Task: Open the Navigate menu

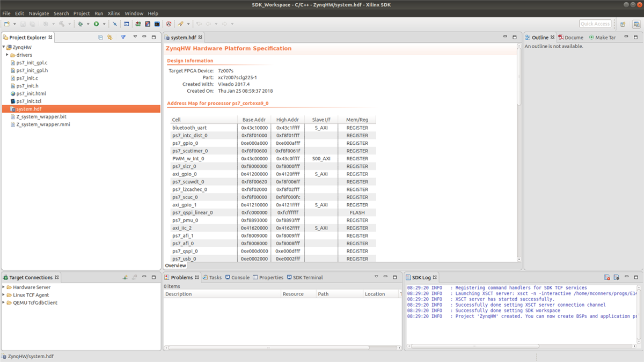Action: point(39,13)
